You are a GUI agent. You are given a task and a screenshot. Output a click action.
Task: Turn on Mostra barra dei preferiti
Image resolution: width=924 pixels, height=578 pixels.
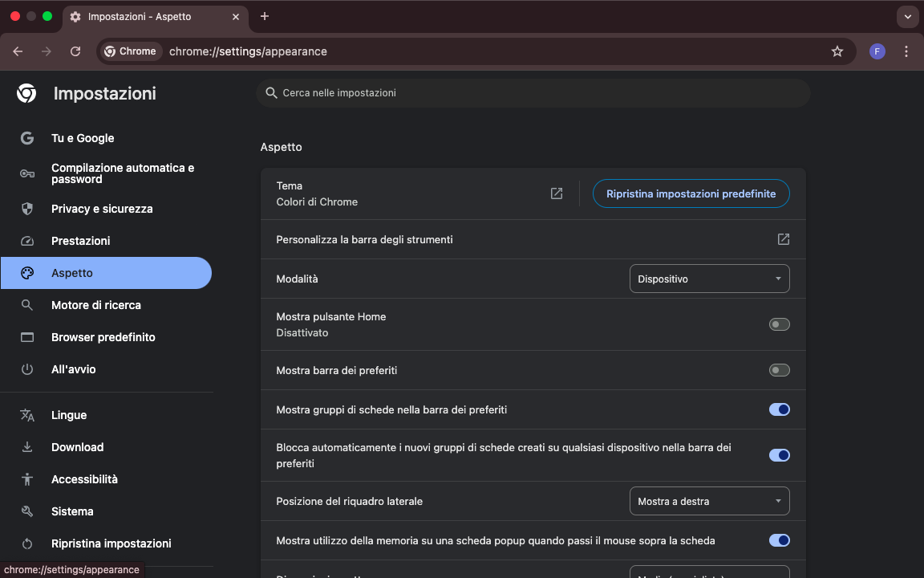point(779,370)
